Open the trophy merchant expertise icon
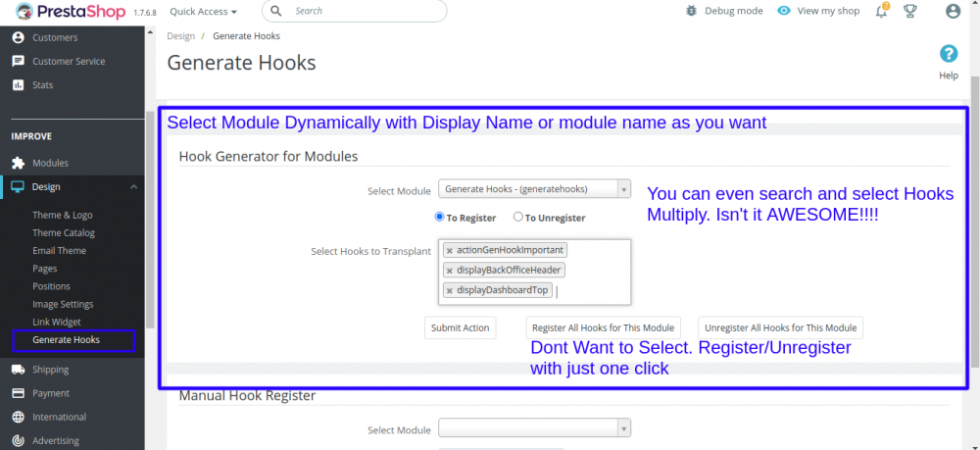The image size is (980, 450). (x=910, y=11)
